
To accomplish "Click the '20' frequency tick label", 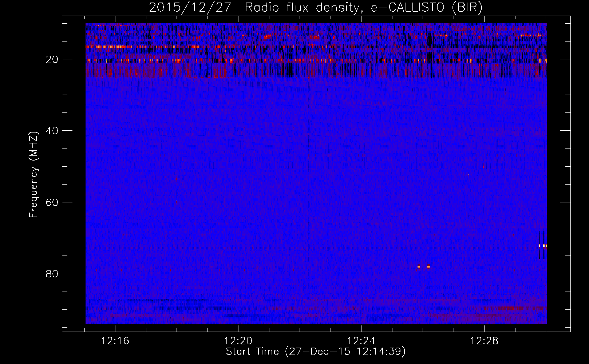I will [x=52, y=59].
